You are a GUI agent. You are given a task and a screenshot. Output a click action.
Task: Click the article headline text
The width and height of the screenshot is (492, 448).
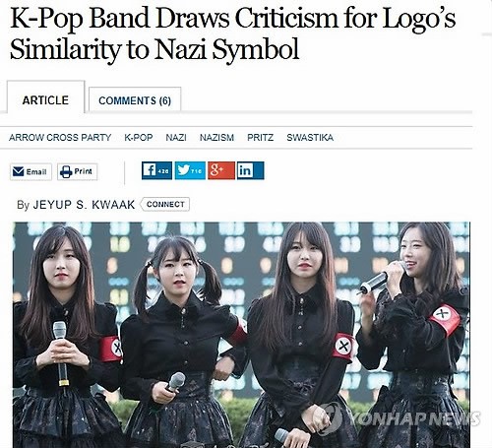232,33
